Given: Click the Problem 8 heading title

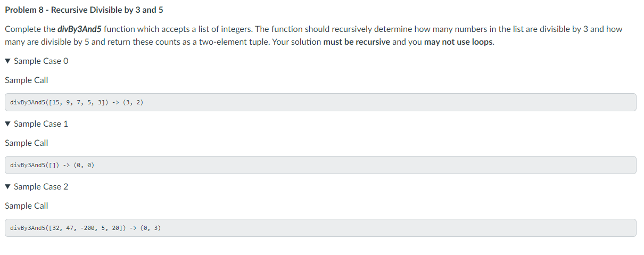Looking at the screenshot, I should pos(84,10).
